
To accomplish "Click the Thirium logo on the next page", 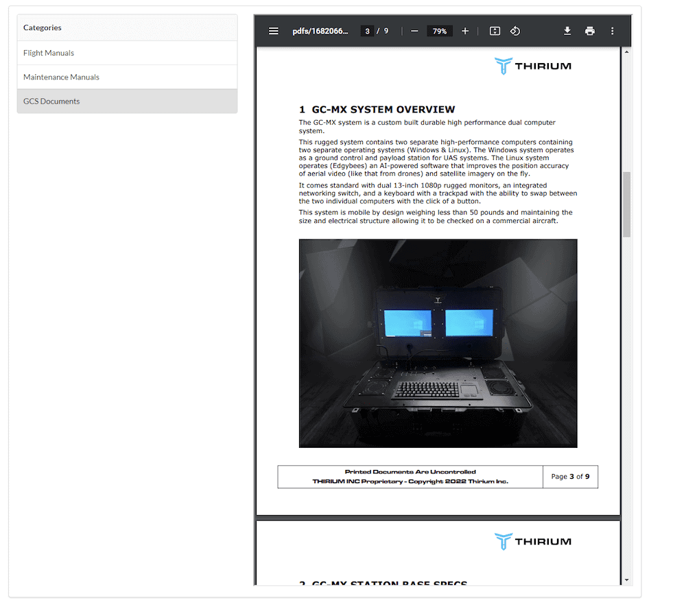I will tap(533, 542).
